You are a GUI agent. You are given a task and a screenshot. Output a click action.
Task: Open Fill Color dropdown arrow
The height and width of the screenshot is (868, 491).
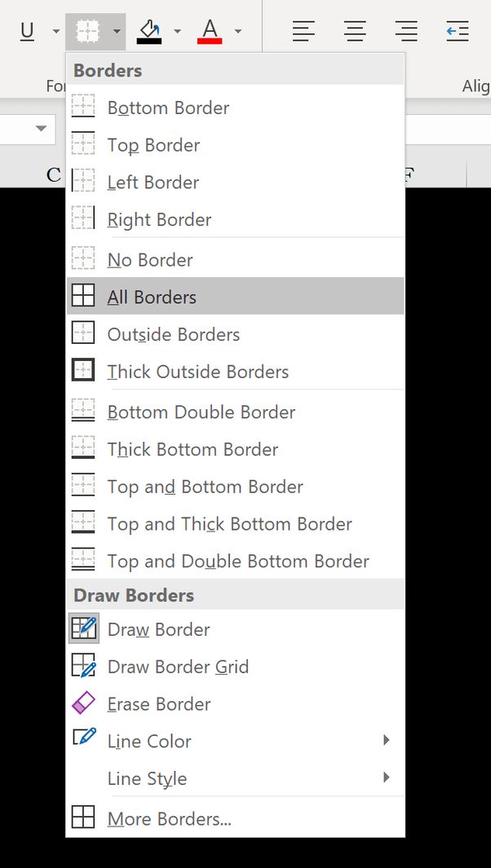[x=177, y=31]
